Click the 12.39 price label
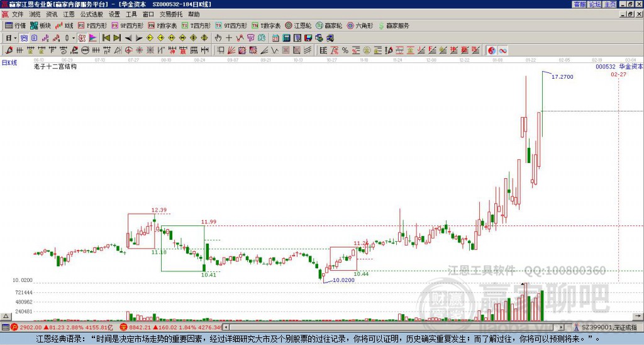The width and height of the screenshot is (644, 345). coord(159,210)
